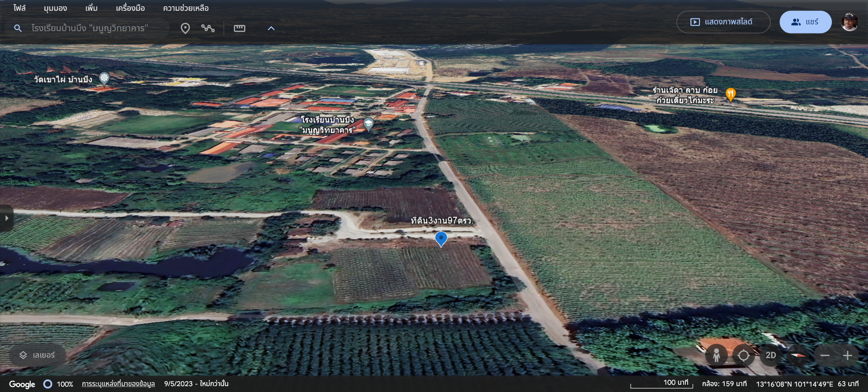Zoom in with the plus icon
This screenshot has width=868, height=392.
pos(848,355)
